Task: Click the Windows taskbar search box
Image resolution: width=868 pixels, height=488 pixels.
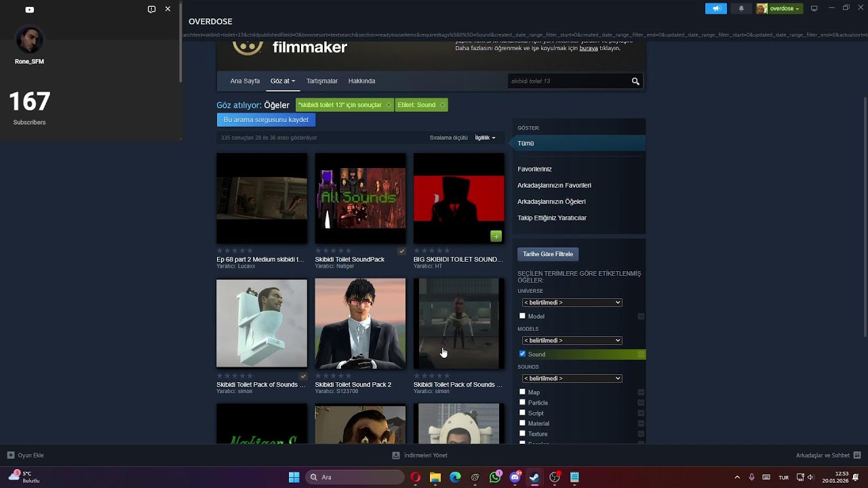Action: click(355, 477)
